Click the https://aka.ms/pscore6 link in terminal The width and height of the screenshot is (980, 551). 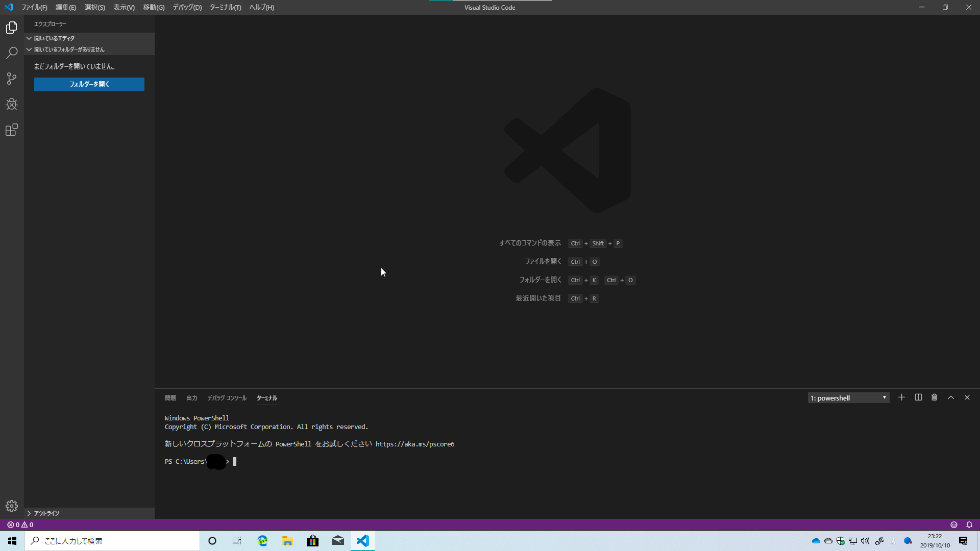(415, 444)
